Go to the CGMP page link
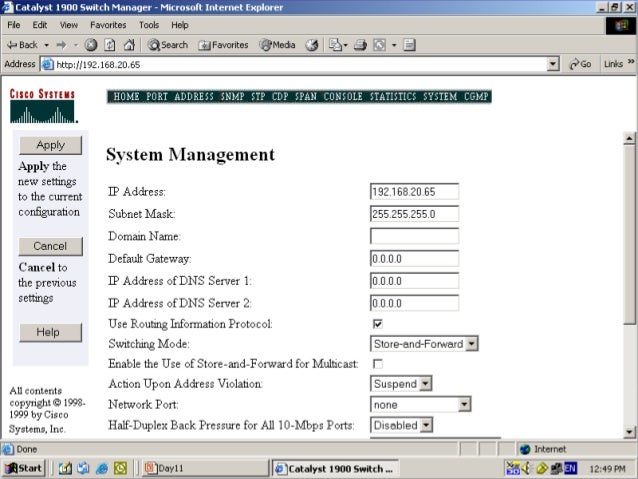Viewport: 638px width, 479px height. [x=476, y=96]
